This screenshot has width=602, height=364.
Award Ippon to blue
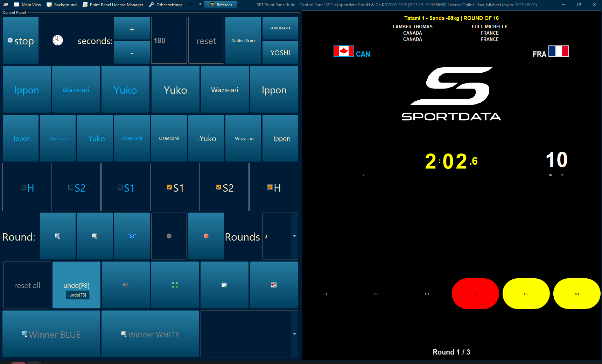(27, 89)
